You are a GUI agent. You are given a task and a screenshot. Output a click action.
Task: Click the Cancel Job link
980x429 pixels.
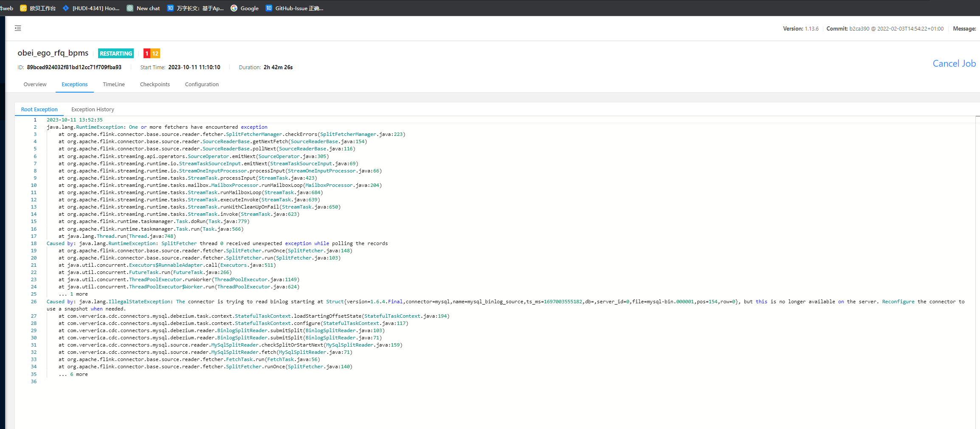coord(954,63)
